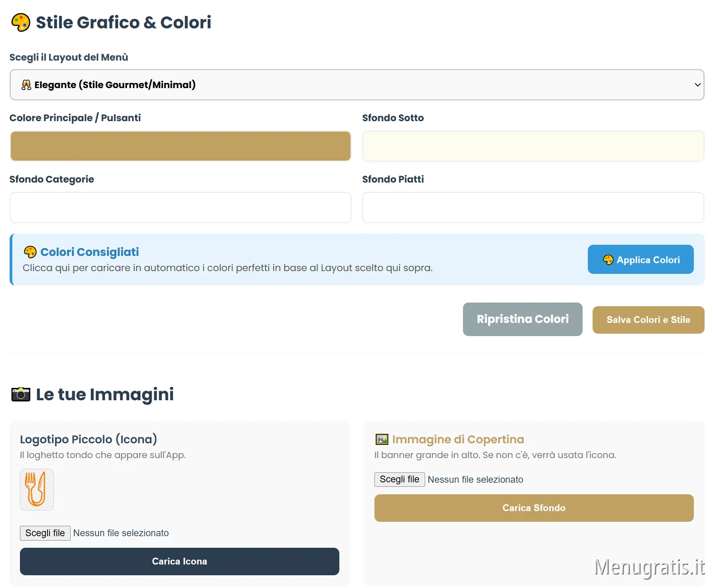Click the Menugratis.it watermark logo
Image resolution: width=713 pixels, height=588 pixels.
pos(649,567)
